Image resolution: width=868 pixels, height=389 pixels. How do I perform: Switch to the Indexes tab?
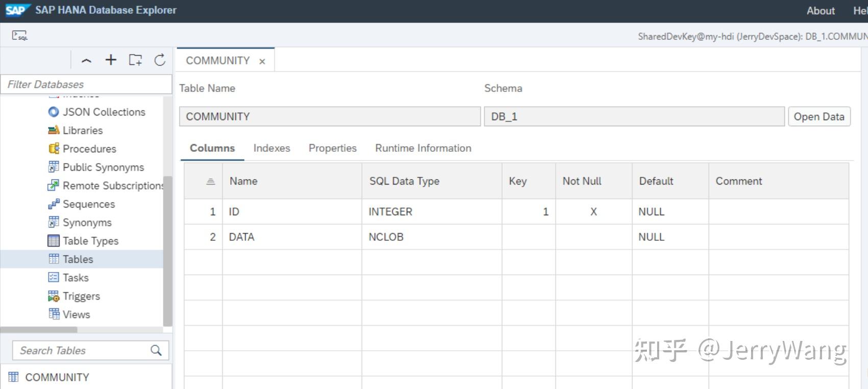click(x=272, y=148)
